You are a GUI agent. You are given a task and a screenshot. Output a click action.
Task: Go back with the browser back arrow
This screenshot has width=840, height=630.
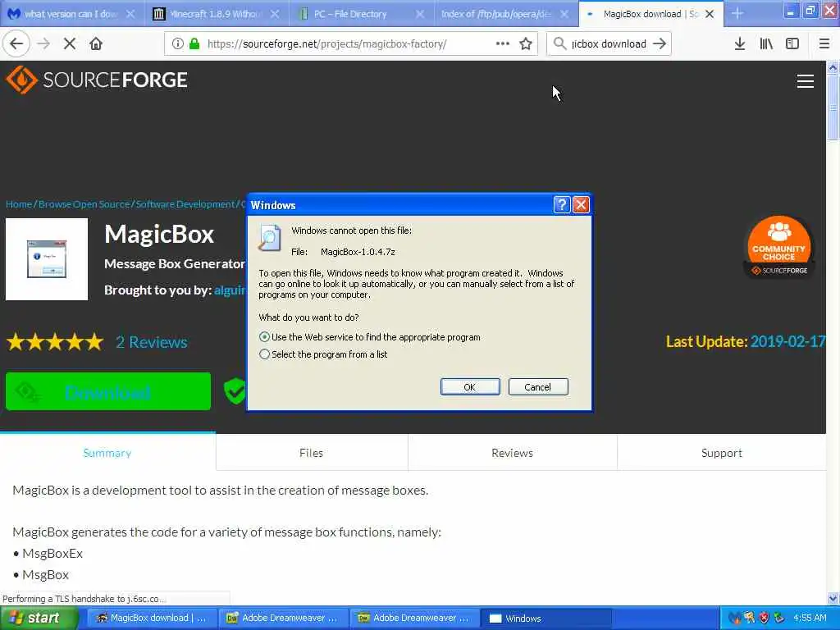tap(16, 44)
